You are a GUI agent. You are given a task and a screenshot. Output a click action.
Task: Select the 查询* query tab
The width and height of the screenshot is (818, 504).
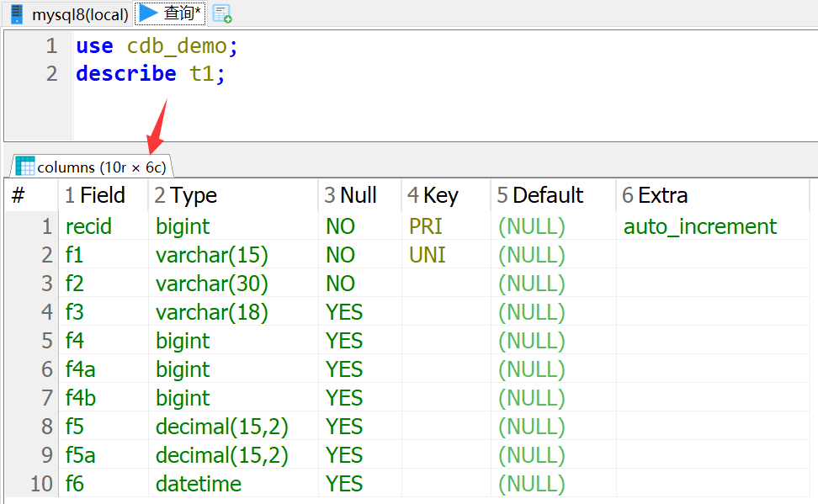(x=182, y=13)
